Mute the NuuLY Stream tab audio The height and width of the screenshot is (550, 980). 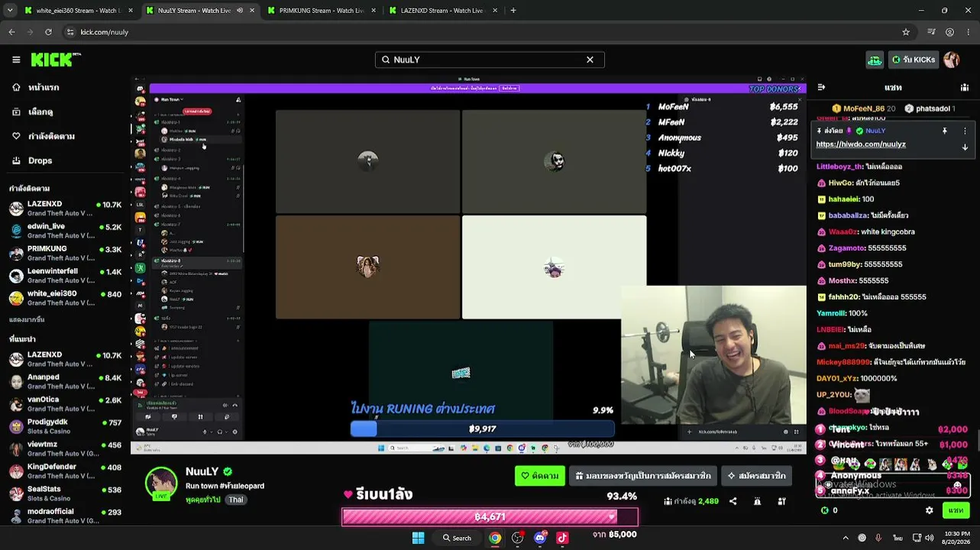point(240,11)
